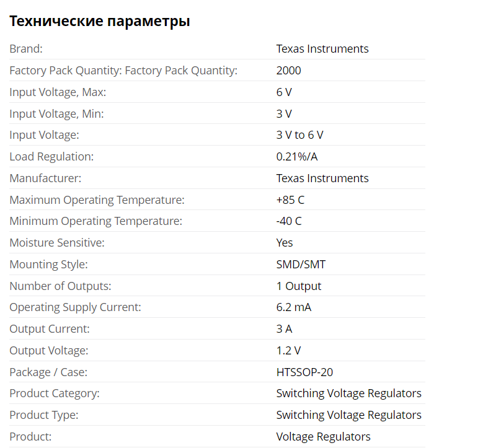The width and height of the screenshot is (483, 448).
Task: Click the SMD/SMT mounting style value
Action: coord(301,265)
